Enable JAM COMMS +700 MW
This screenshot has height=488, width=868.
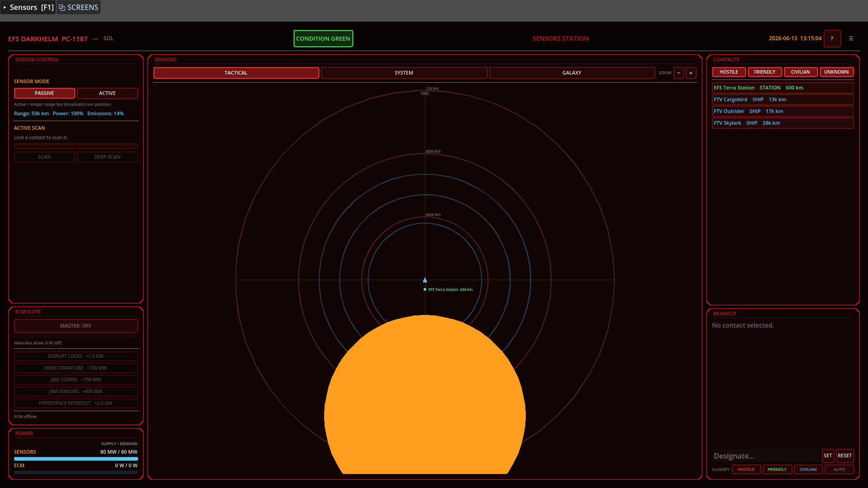76,380
